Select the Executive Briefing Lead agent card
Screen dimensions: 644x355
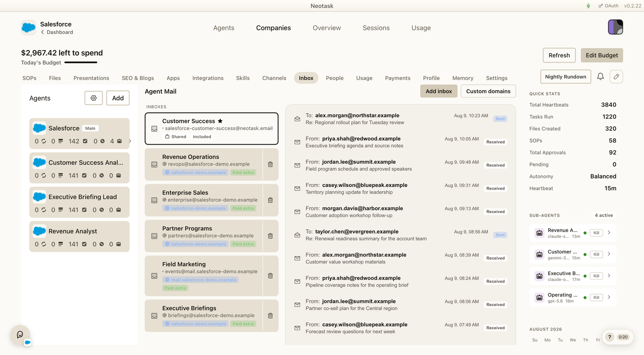79,202
